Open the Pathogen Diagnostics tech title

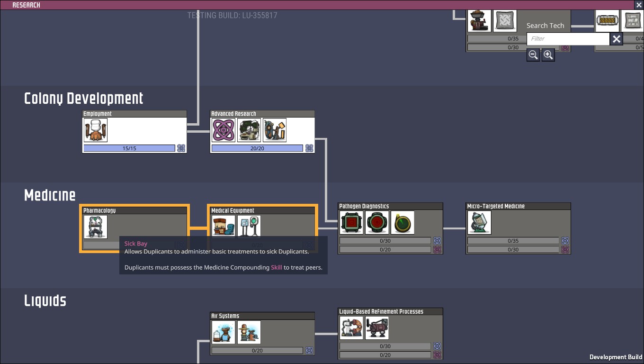point(364,206)
